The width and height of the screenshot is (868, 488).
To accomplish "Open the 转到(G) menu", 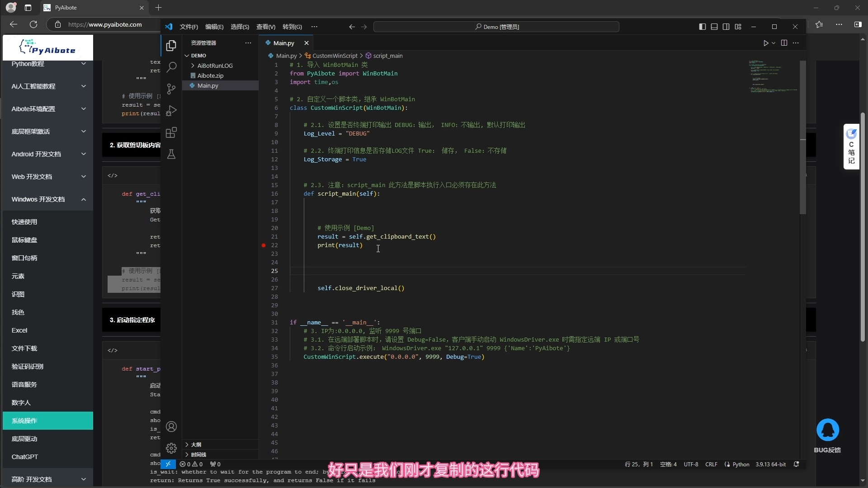I will tap(292, 27).
